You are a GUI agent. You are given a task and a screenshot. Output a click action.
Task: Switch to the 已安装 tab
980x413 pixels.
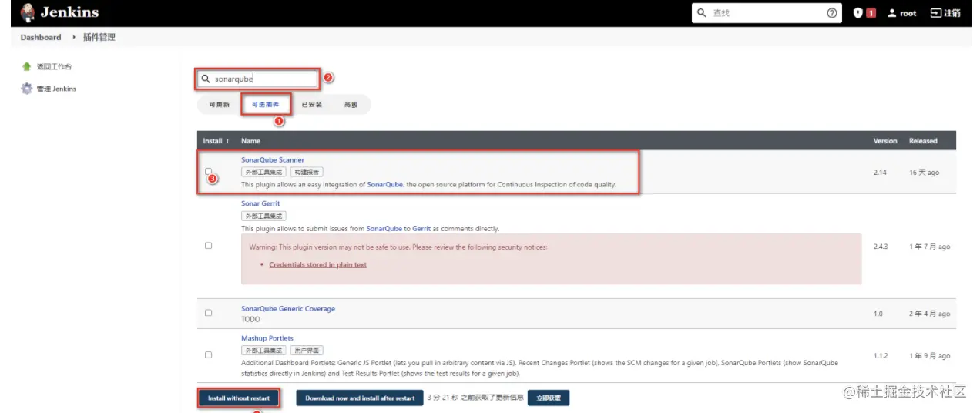coord(312,105)
